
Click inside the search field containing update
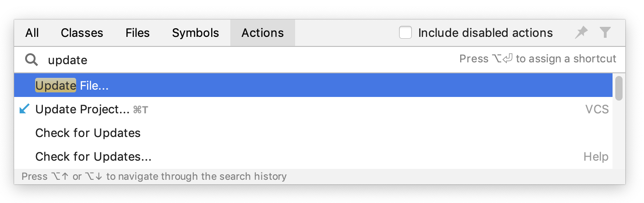(x=228, y=60)
